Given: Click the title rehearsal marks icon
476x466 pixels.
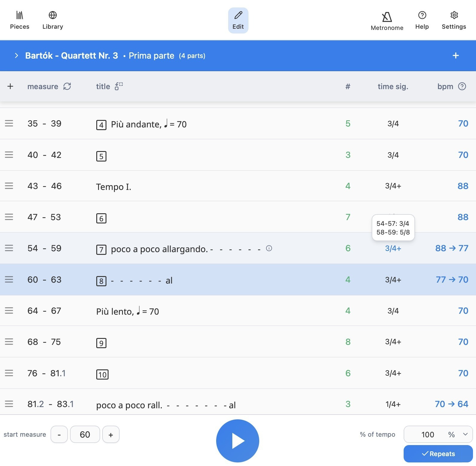Looking at the screenshot, I should (119, 86).
